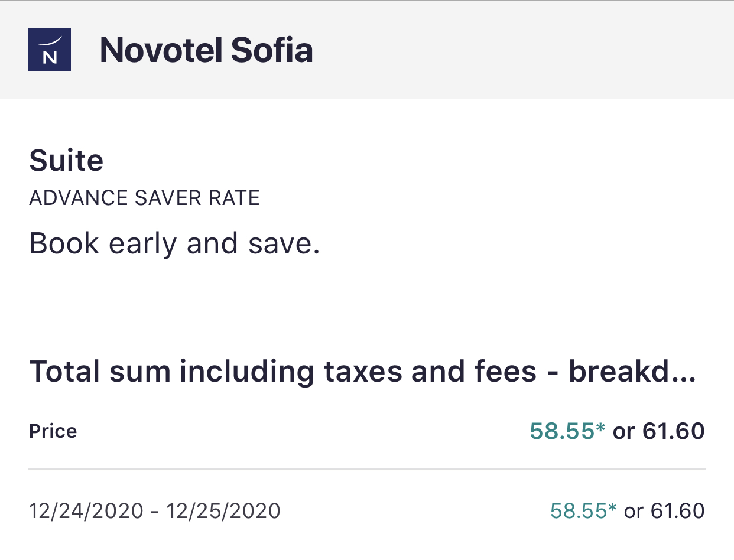
Task: Click the Price row label
Action: pyautogui.click(x=53, y=431)
